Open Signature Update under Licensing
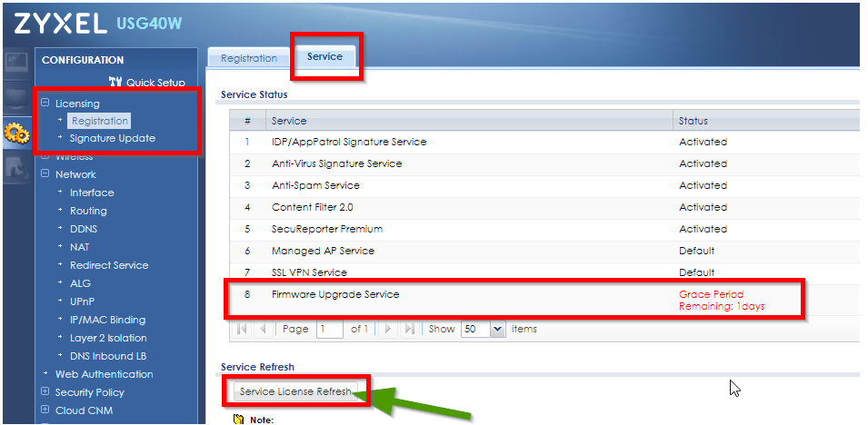868x425 pixels. [x=112, y=138]
